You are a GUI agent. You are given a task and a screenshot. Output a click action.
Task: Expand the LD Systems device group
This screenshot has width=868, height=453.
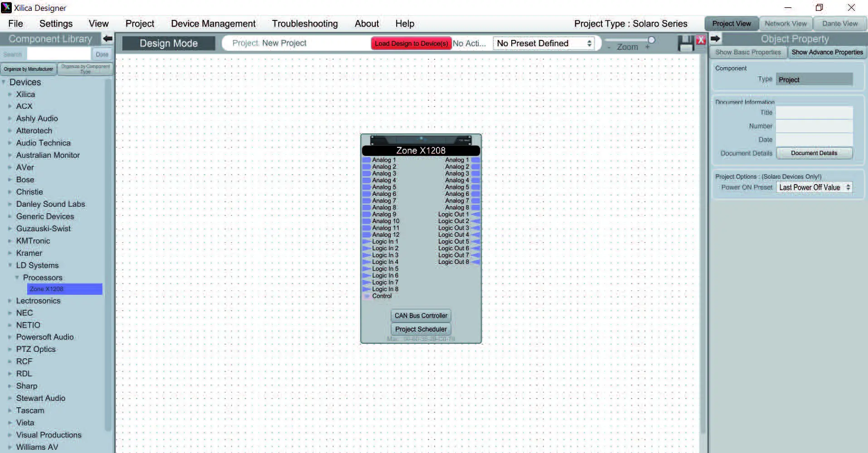pyautogui.click(x=11, y=265)
